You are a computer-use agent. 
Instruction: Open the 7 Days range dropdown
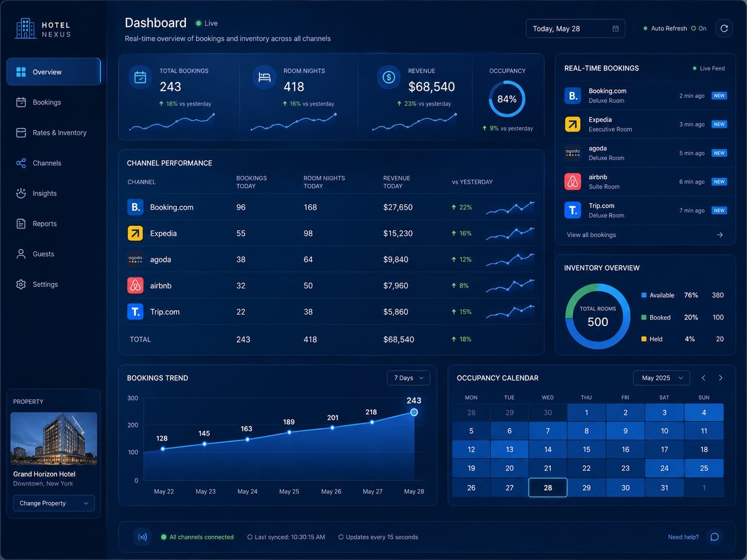(408, 378)
